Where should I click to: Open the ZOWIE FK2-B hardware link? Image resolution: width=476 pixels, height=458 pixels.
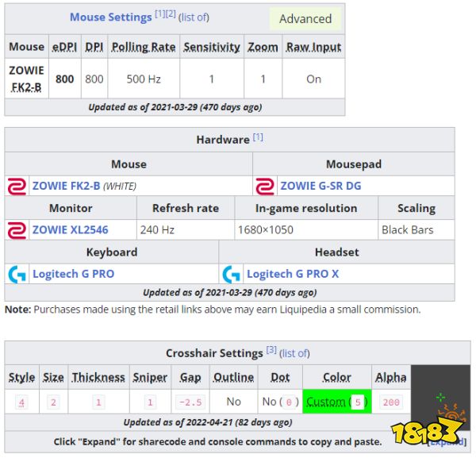(x=66, y=186)
